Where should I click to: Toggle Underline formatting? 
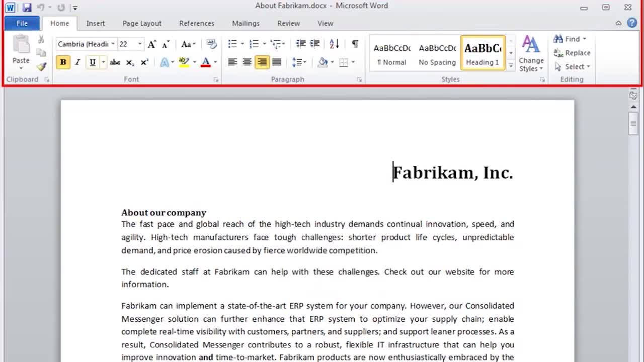click(93, 62)
